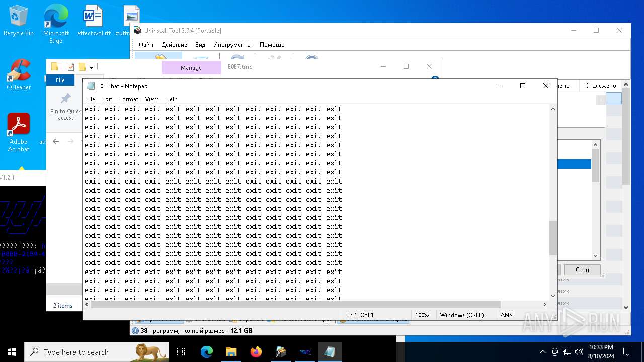The image size is (644, 362).
Task: Open Notepad's View menu
Action: pos(151,99)
